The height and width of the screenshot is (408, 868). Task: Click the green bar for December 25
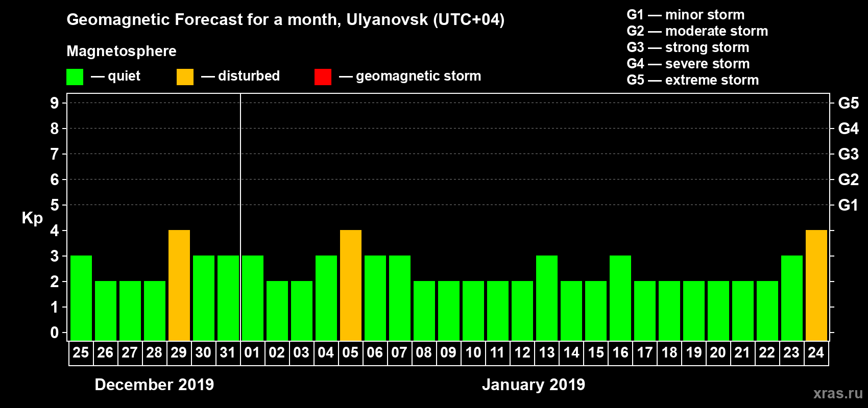[81, 298]
